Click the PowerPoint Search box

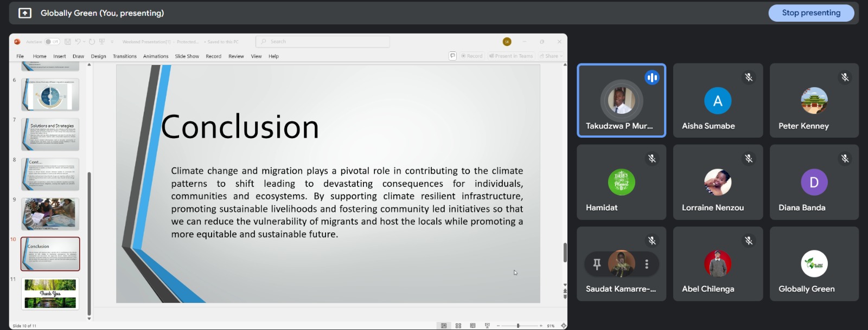point(323,42)
